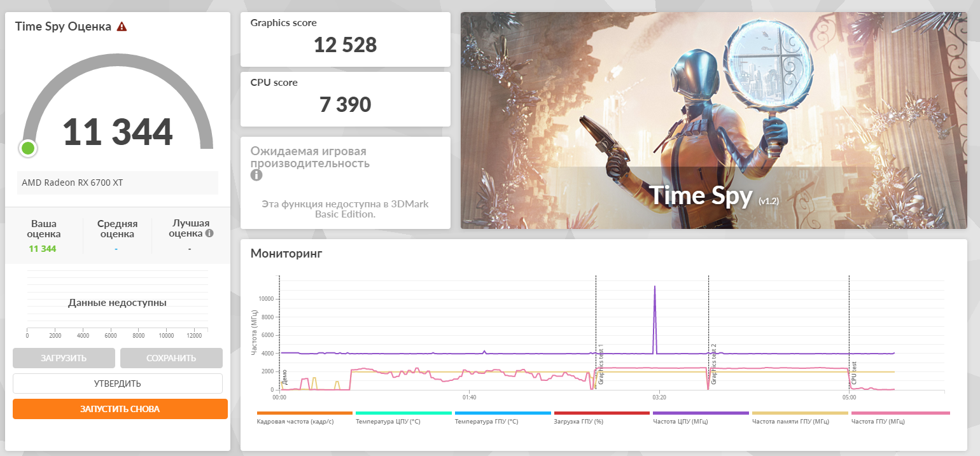Screen dimensions: 980x456
Task: Click the 3DMark Basic Edition unavailable message
Action: coord(346,209)
